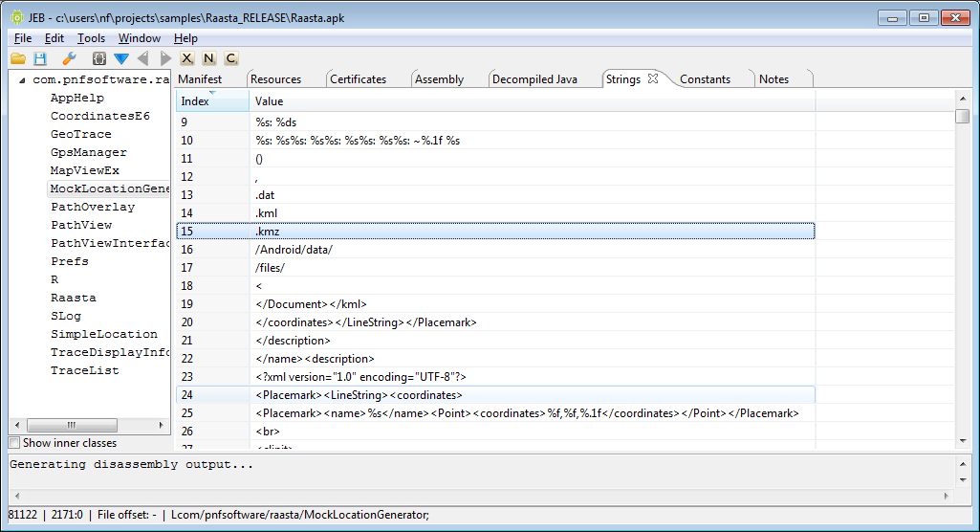Viewport: 980px width, 532px height.
Task: Click the open file folder icon
Action: 18,59
